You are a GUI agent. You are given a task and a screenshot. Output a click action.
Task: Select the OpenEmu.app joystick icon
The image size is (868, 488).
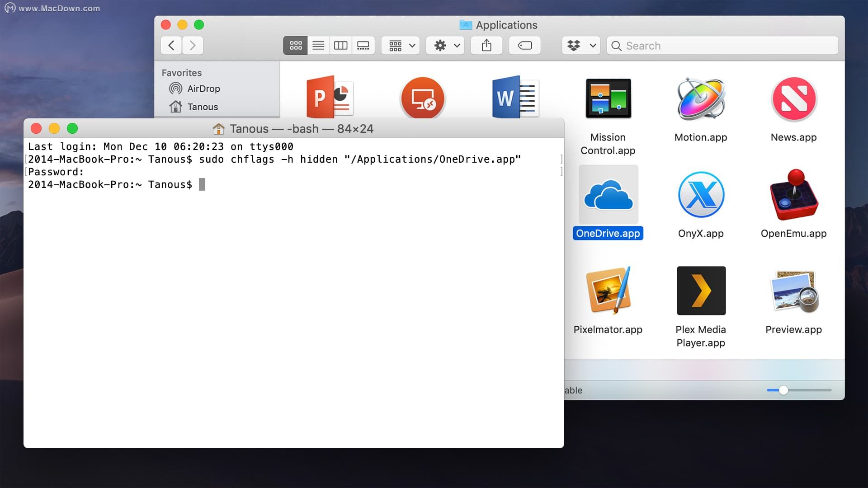pos(794,195)
